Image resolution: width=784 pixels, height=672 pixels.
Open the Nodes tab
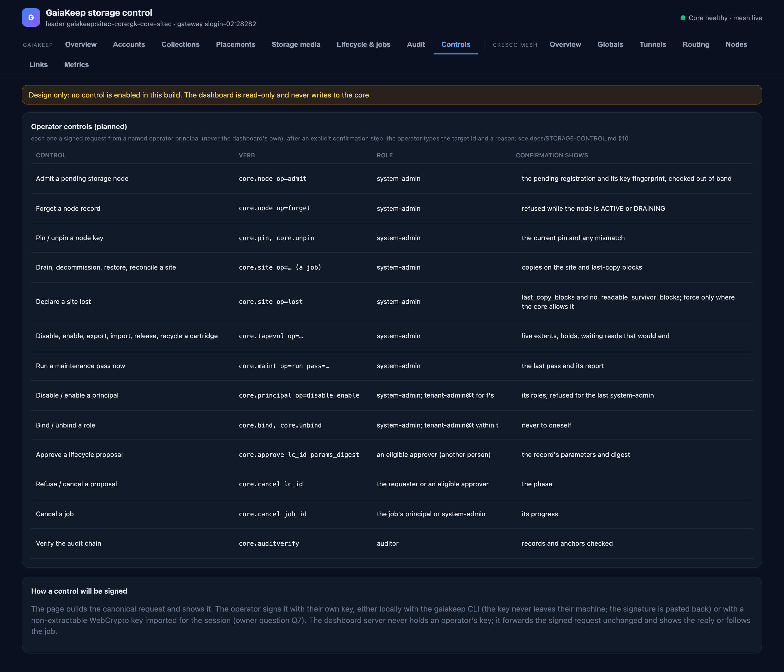736,44
